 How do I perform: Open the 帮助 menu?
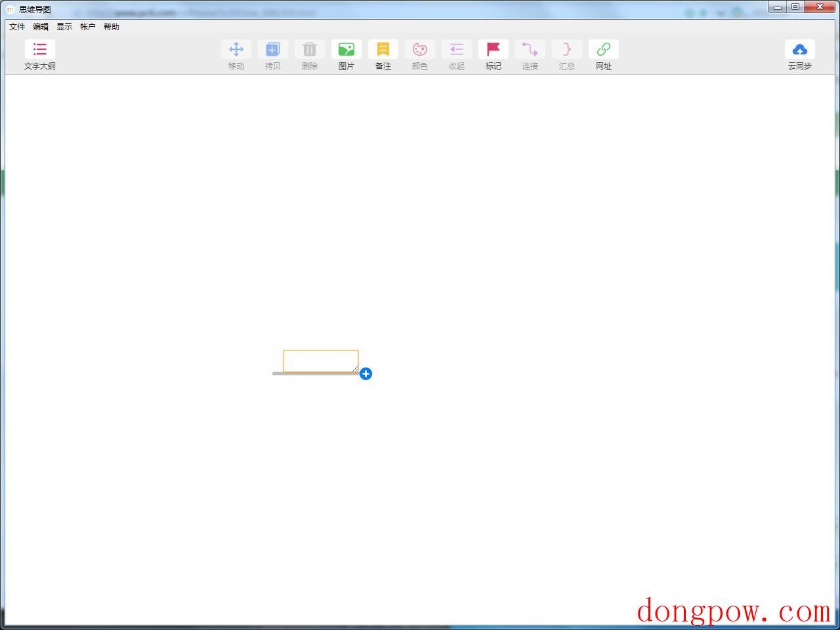[x=112, y=27]
